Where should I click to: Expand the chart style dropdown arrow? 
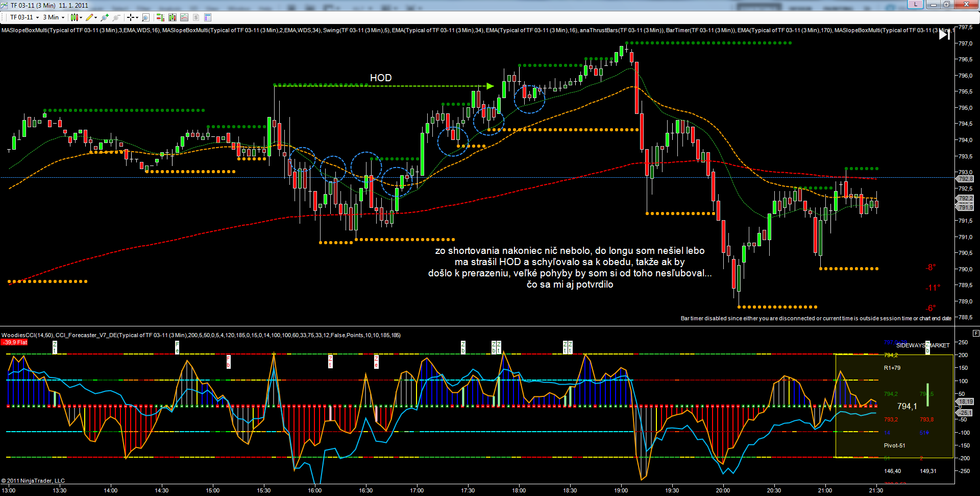point(81,17)
